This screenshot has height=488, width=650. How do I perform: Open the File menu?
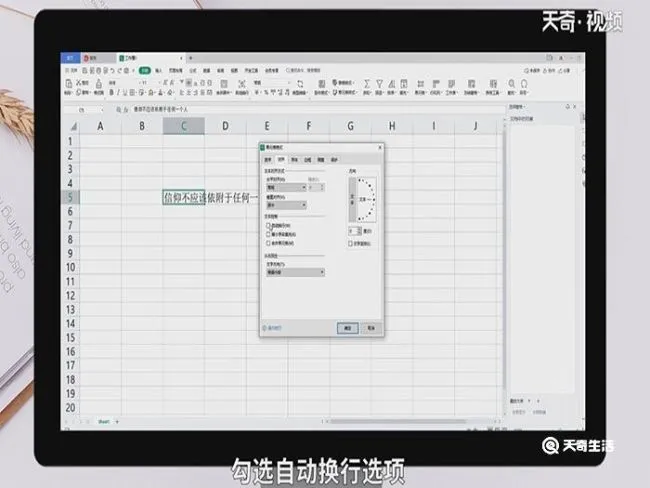click(x=71, y=70)
